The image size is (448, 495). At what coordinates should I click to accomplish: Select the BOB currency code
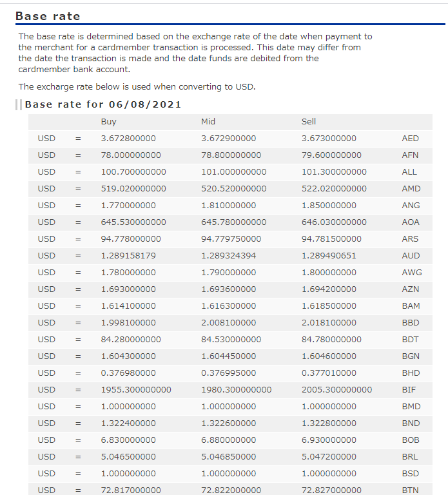[x=411, y=440]
